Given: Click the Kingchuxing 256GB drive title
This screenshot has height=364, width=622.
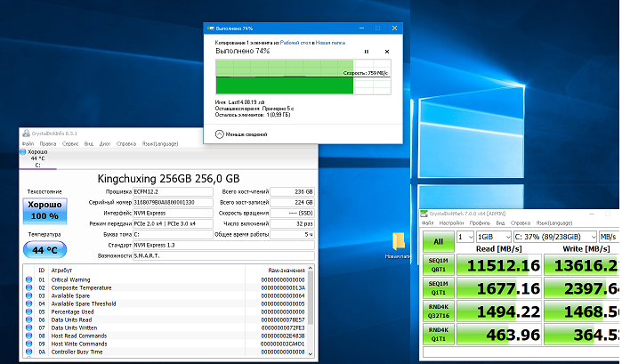Looking at the screenshot, I should (168, 179).
